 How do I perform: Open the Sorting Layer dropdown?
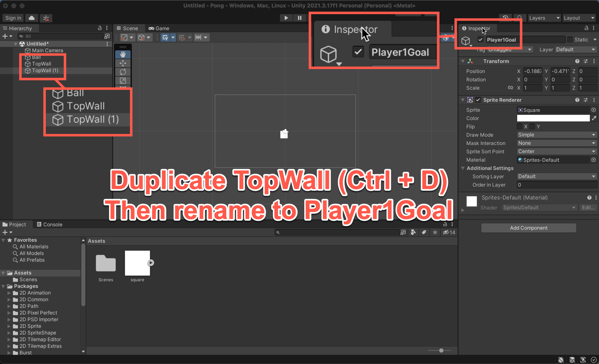556,176
